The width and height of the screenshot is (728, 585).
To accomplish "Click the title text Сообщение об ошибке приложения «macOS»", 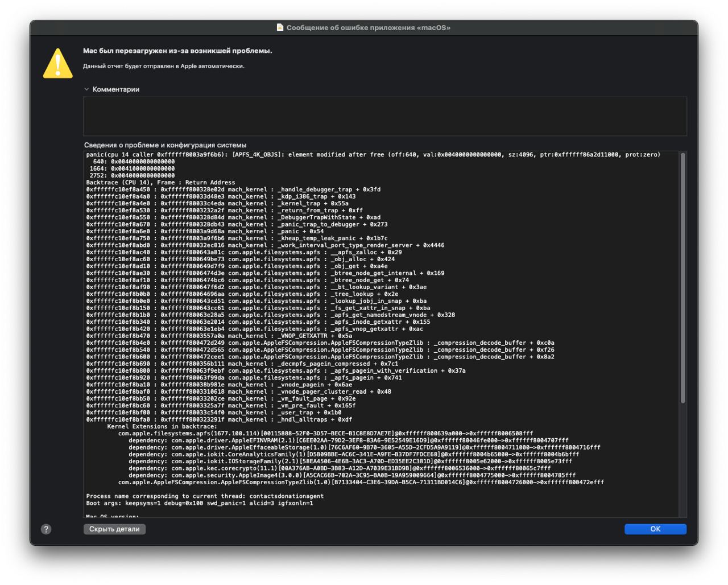I will (369, 27).
